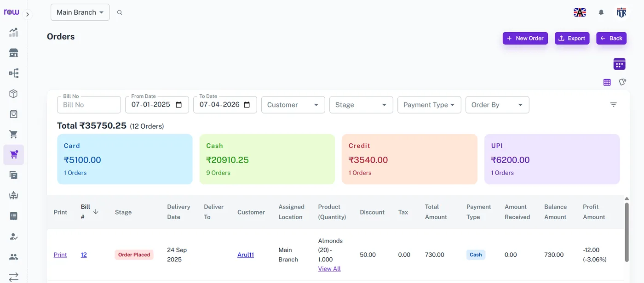The image size is (644, 283).
Task: Select the UPI payment summary card
Action: pos(552,159)
